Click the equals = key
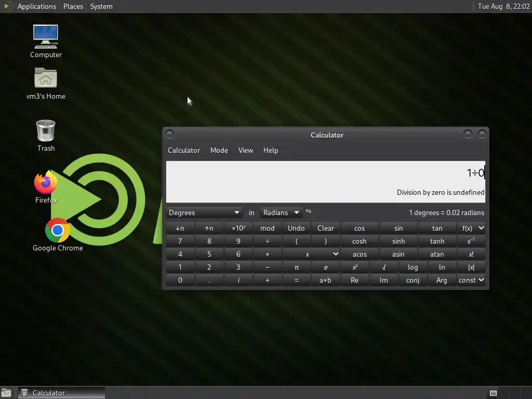 (297, 280)
